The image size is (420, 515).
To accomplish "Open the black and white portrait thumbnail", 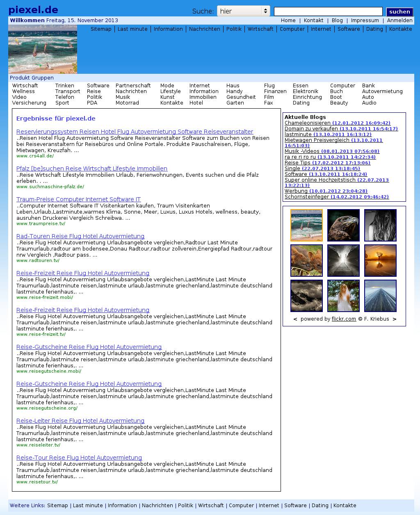I will [x=380, y=226].
